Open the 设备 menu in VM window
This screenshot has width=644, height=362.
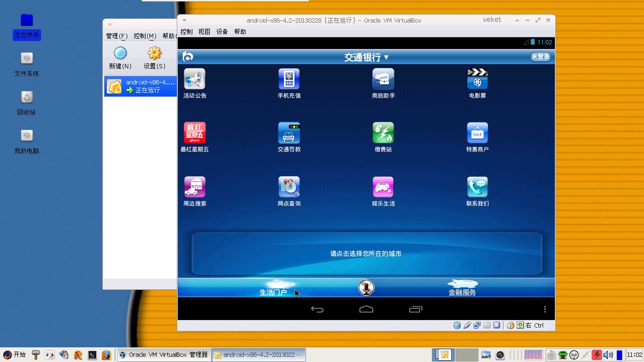222,32
